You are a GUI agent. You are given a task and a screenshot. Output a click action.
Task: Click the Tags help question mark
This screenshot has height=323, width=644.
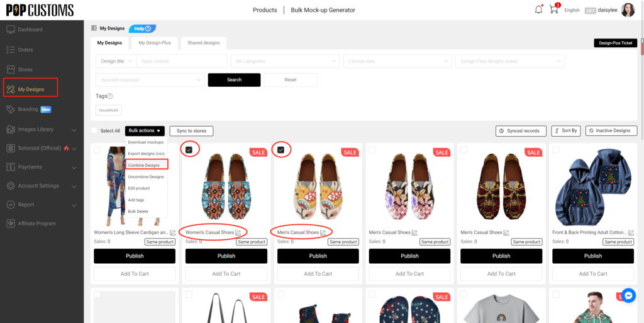tap(110, 96)
